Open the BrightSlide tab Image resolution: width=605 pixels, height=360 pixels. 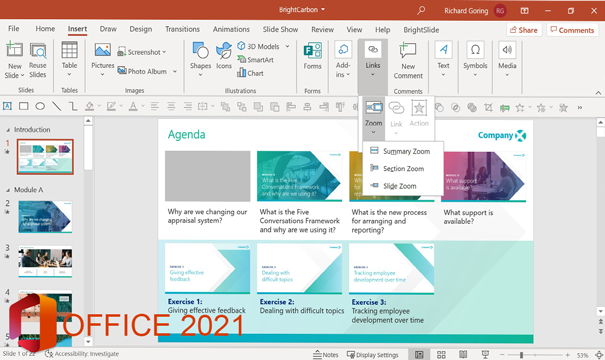pyautogui.click(x=421, y=30)
